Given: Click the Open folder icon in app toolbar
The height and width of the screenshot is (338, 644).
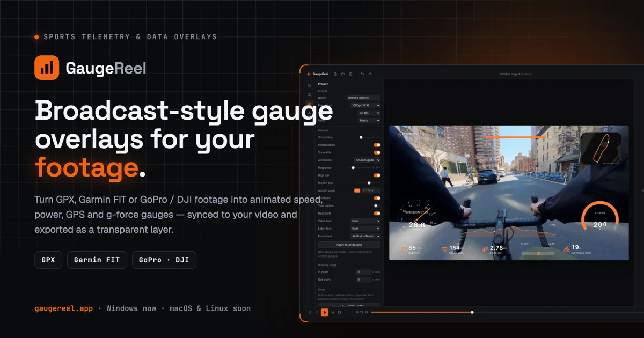Looking at the screenshot, I should point(343,74).
